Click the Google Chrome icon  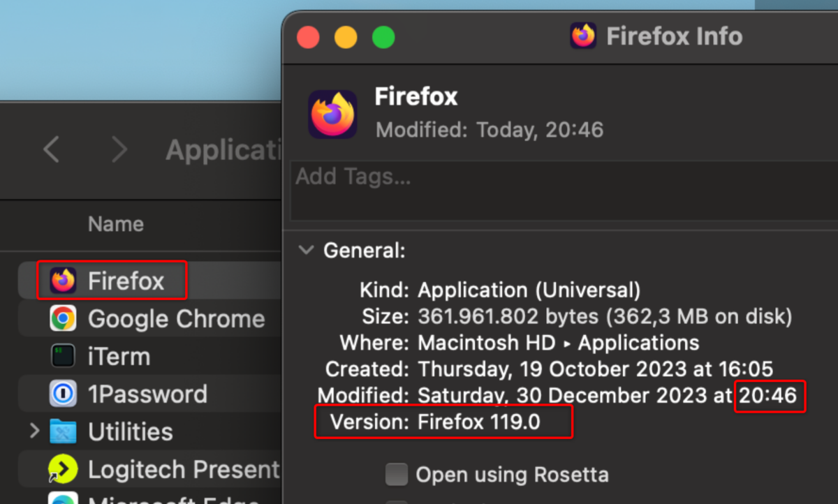click(62, 318)
